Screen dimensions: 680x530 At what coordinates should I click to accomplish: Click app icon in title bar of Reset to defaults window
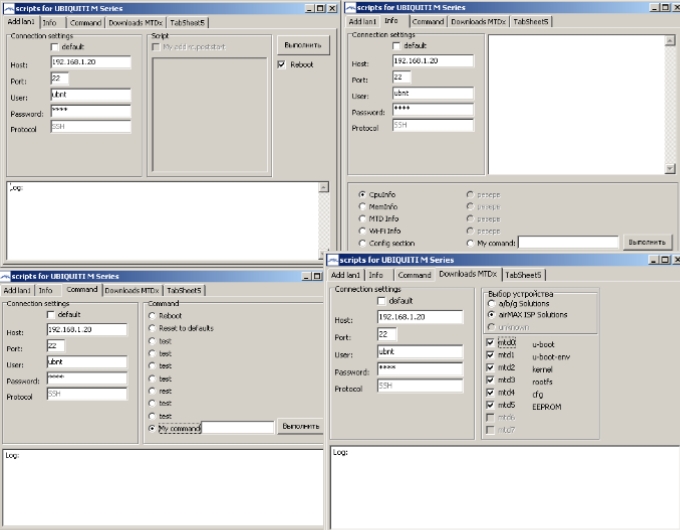[x=5, y=276]
